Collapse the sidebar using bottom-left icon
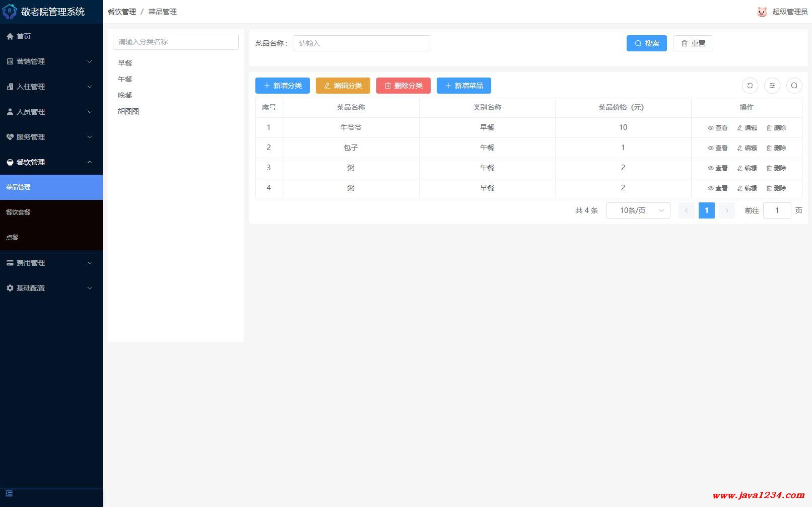This screenshot has width=812, height=507. pos(9,493)
